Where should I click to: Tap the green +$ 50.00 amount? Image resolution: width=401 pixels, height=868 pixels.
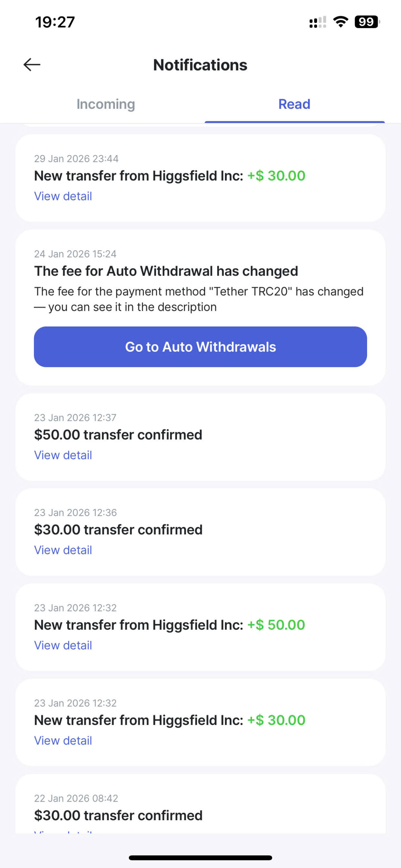(276, 625)
